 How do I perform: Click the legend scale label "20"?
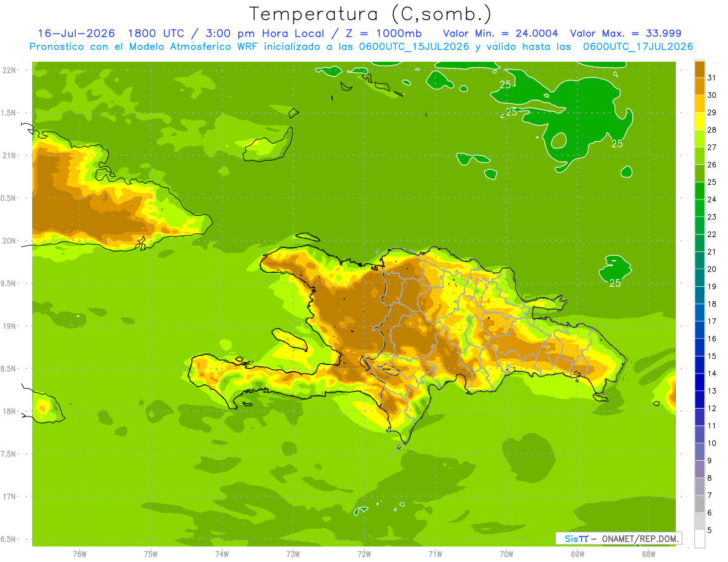coord(712,269)
